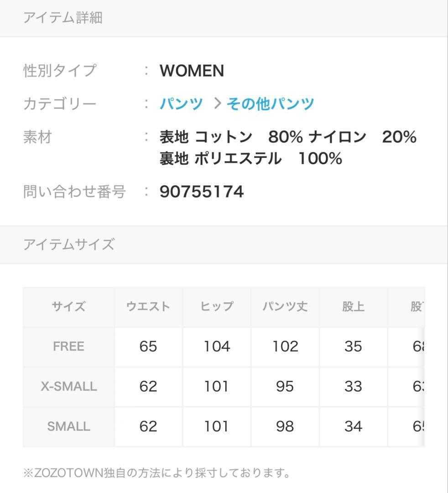Select the FREE size row header
Viewport: 448px width, 493px height.
click(x=68, y=346)
